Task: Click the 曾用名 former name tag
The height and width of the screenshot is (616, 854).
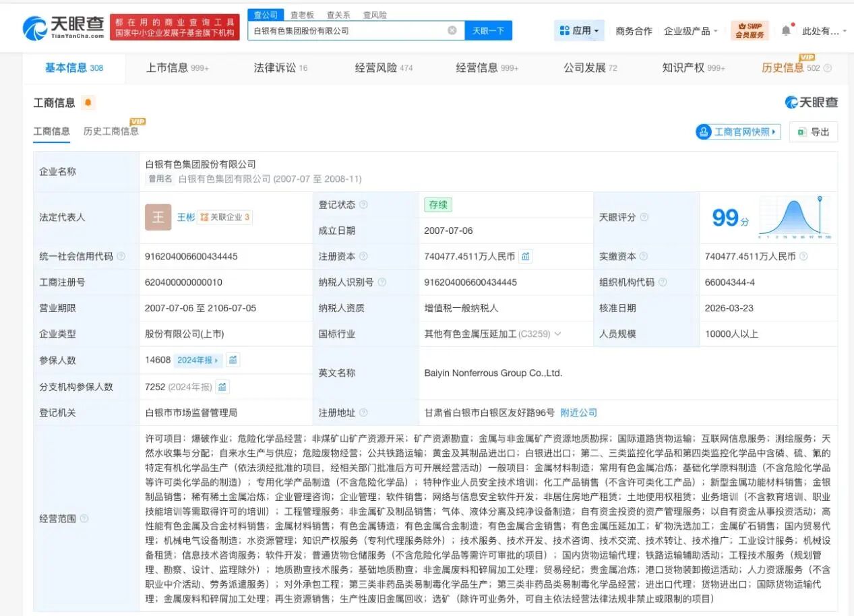Action: click(160, 179)
